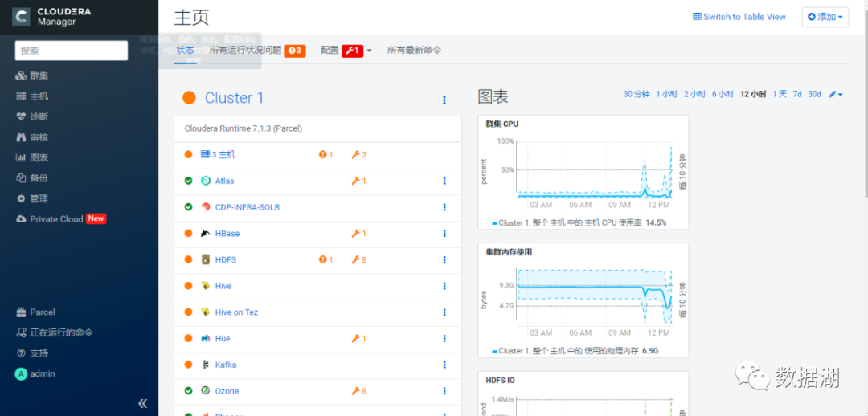This screenshot has width=868, height=416.
Task: Click CDP-INFRA-SOLR green health check icon
Action: point(188,207)
